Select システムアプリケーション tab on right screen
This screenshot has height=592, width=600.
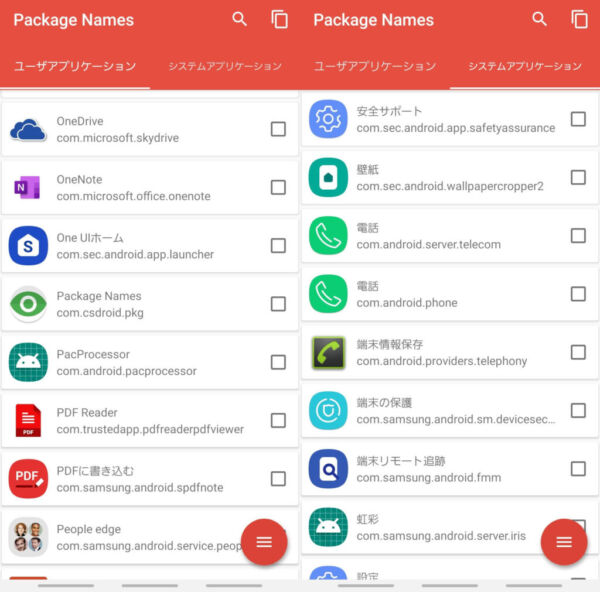tap(525, 66)
